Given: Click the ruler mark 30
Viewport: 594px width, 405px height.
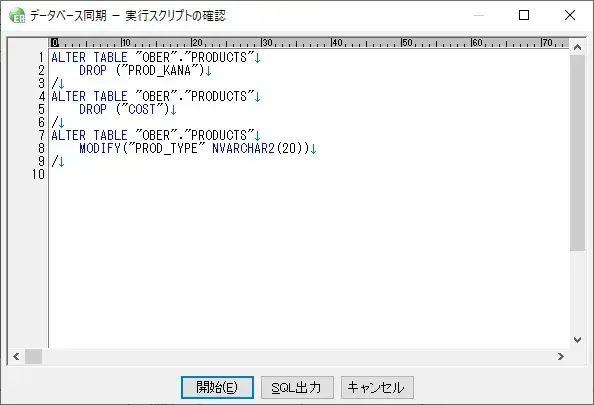Looking at the screenshot, I should [x=267, y=42].
